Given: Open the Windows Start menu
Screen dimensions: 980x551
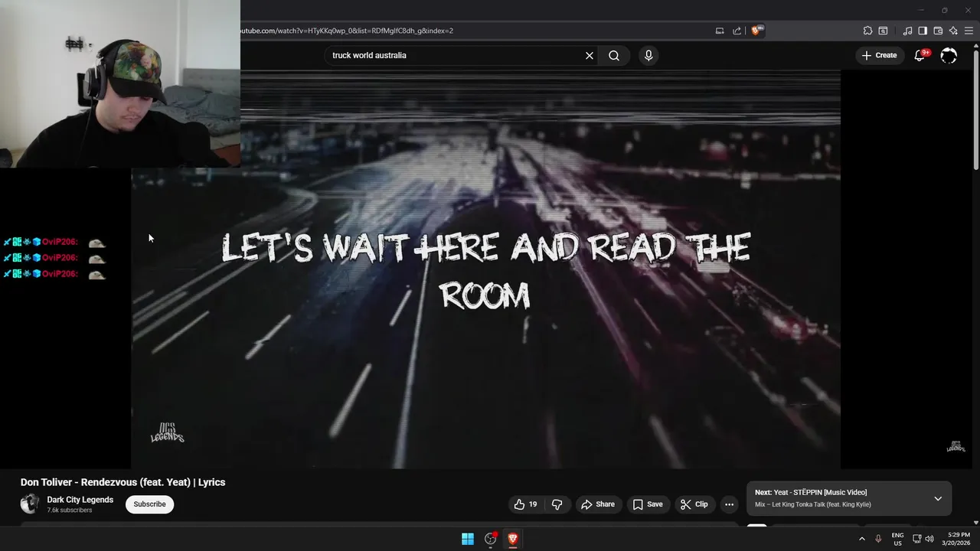Looking at the screenshot, I should pos(468,539).
